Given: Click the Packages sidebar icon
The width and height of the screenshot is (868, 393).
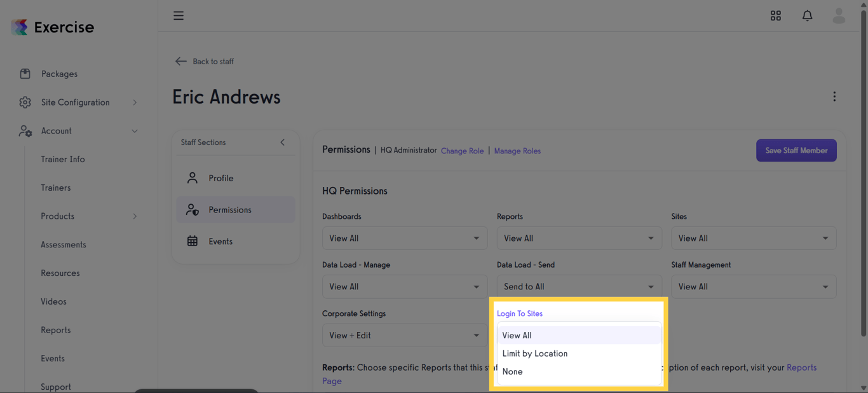Looking at the screenshot, I should (25, 73).
